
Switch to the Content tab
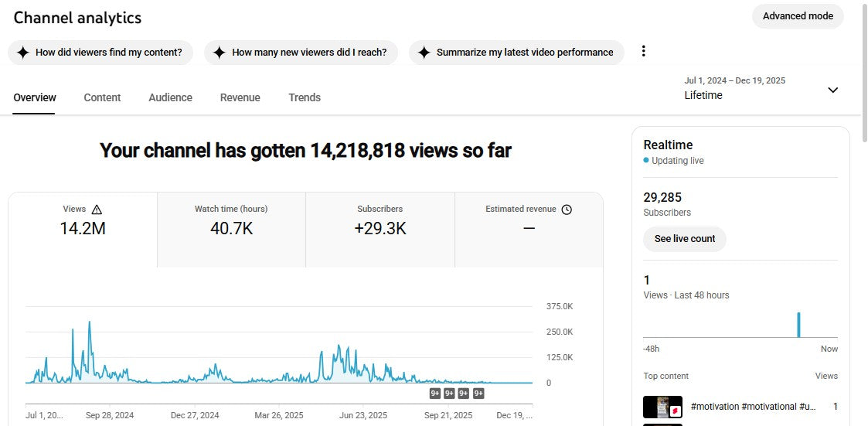(x=102, y=97)
